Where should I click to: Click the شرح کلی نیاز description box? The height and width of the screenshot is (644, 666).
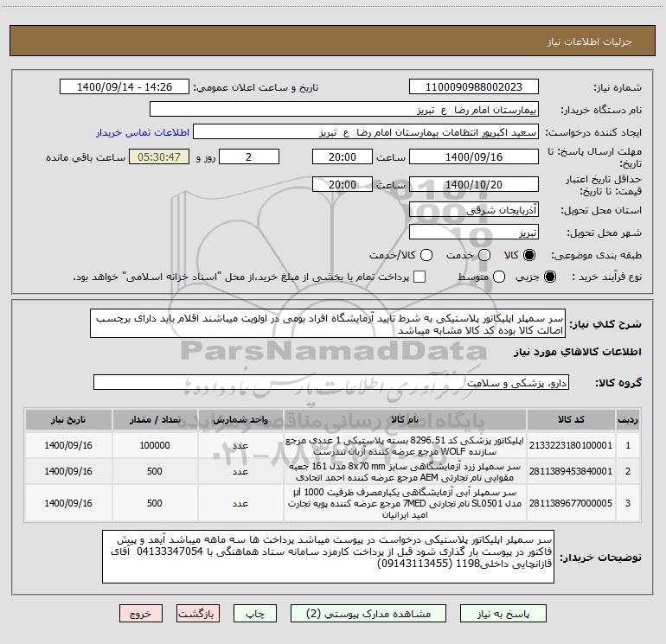pos(328,323)
